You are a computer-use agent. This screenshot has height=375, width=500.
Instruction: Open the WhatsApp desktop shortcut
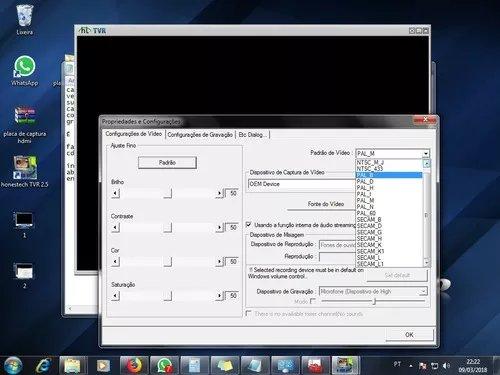24,70
